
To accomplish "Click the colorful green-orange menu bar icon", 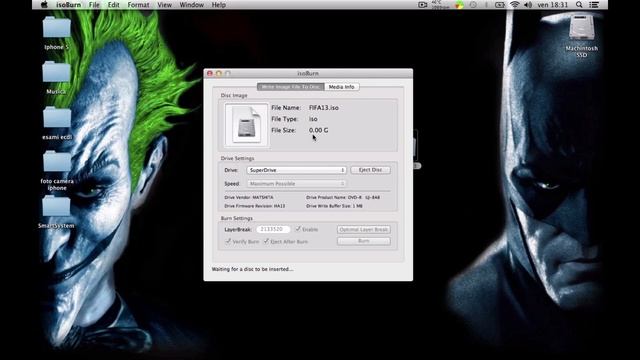I will coord(459,5).
